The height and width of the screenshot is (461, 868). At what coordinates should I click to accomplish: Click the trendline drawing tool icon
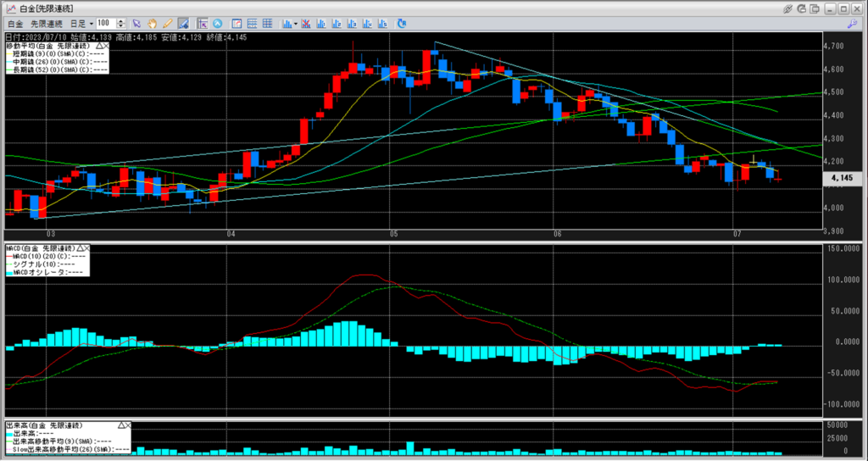pos(182,23)
